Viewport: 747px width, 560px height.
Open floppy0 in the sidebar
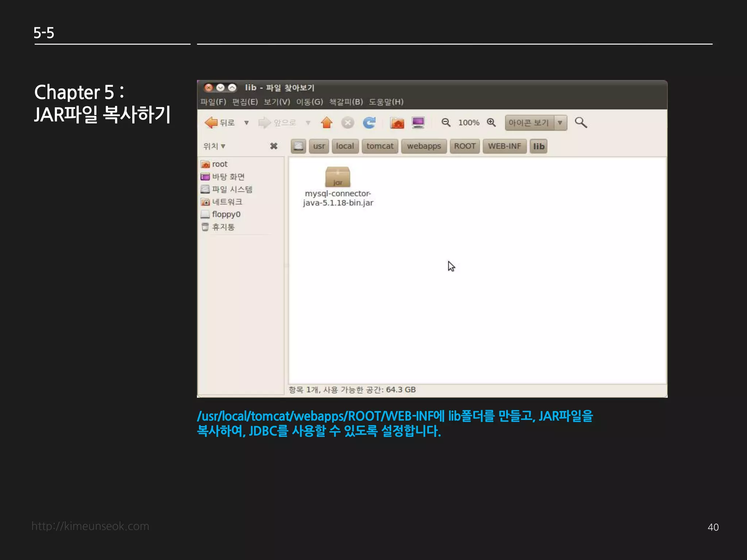pos(221,214)
